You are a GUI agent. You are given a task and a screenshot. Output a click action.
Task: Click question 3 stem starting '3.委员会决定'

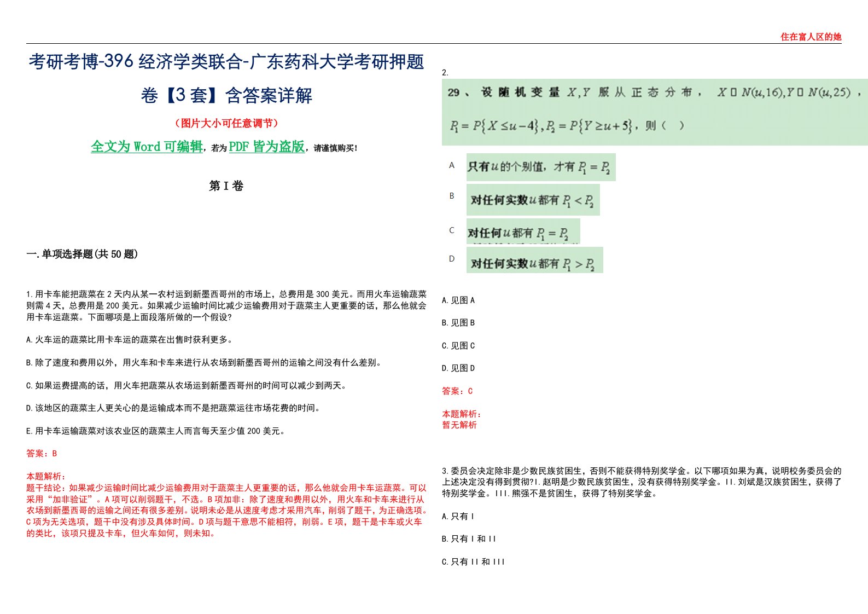642,482
